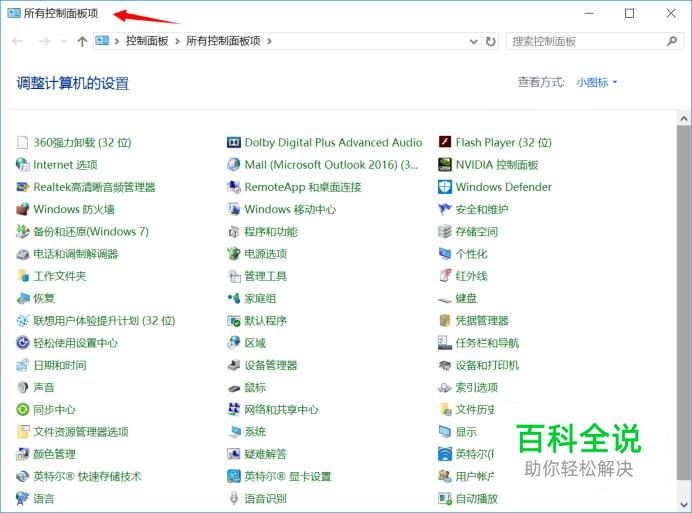Click the Windows 防火墙 brick-wall icon
The image size is (692, 513).
(x=22, y=209)
